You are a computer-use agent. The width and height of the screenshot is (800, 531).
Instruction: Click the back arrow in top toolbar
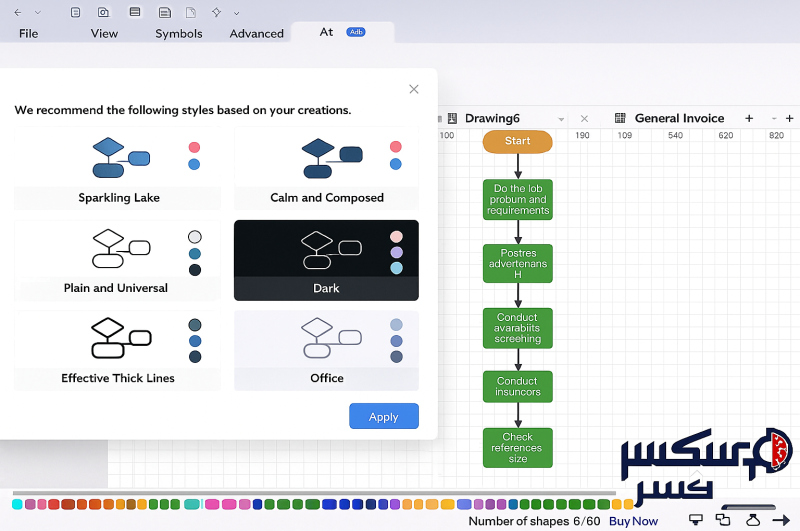pos(18,12)
